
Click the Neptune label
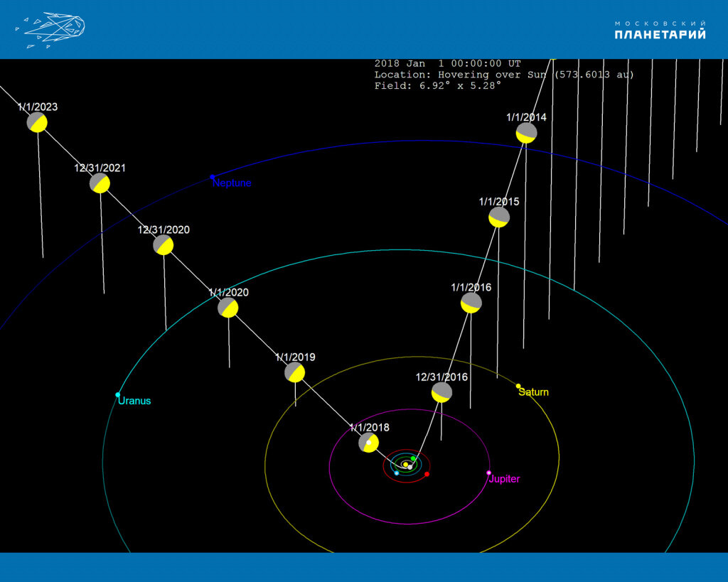coord(232,183)
